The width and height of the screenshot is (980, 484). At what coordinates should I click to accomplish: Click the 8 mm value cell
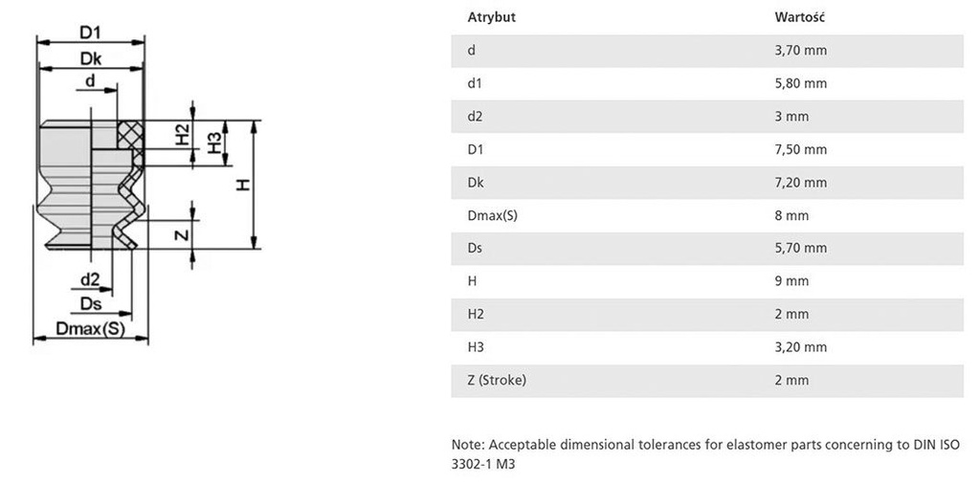pos(791,215)
